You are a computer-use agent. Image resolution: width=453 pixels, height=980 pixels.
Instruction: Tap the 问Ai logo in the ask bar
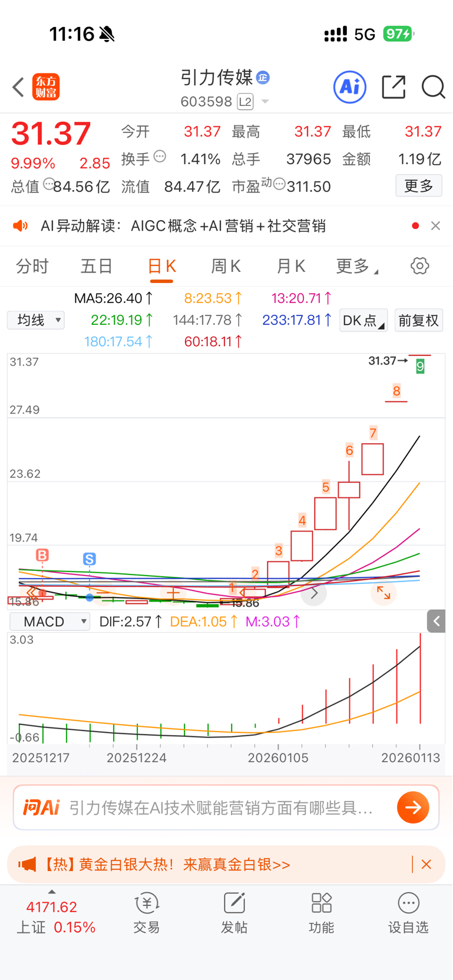coord(41,808)
